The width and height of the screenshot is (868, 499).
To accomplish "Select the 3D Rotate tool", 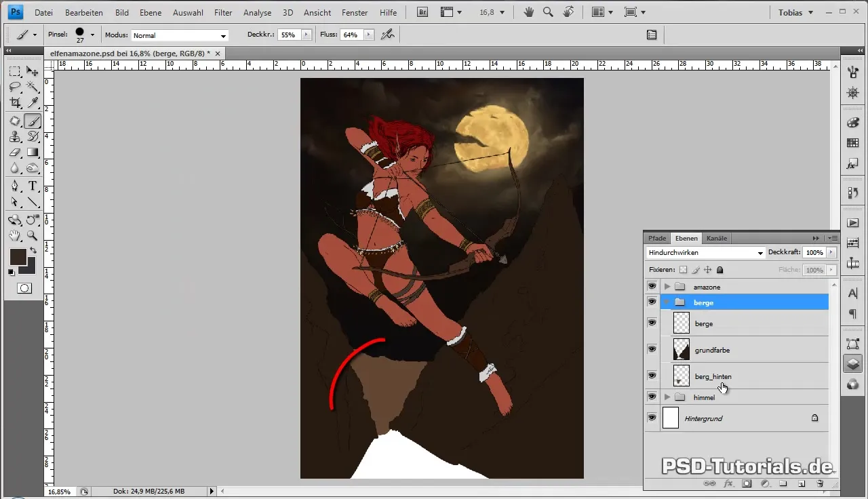I will (15, 220).
